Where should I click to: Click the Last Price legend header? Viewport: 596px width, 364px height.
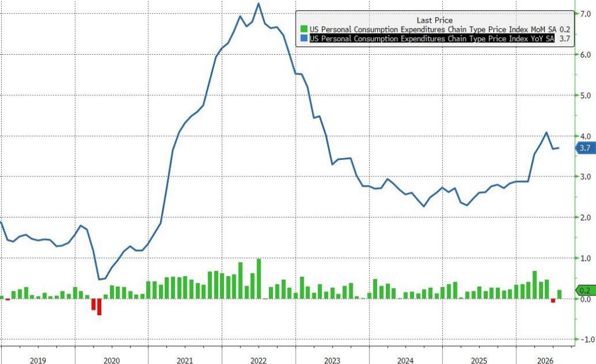coord(434,20)
